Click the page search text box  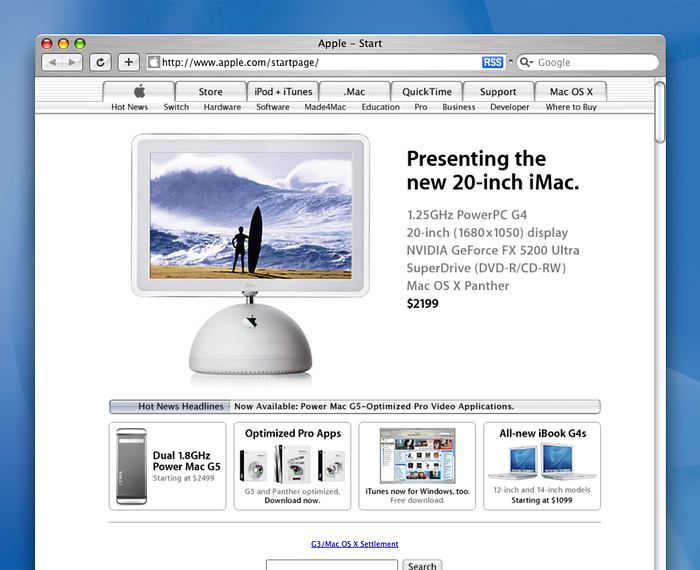[332, 565]
